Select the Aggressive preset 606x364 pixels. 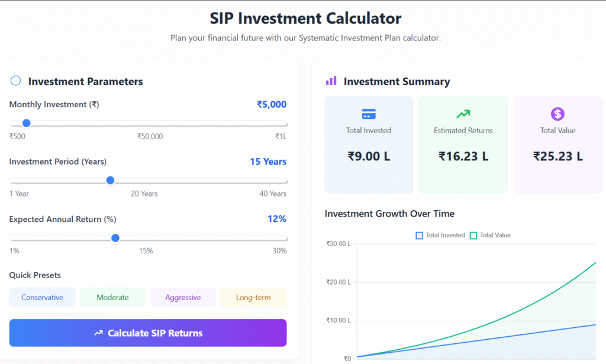tap(183, 297)
